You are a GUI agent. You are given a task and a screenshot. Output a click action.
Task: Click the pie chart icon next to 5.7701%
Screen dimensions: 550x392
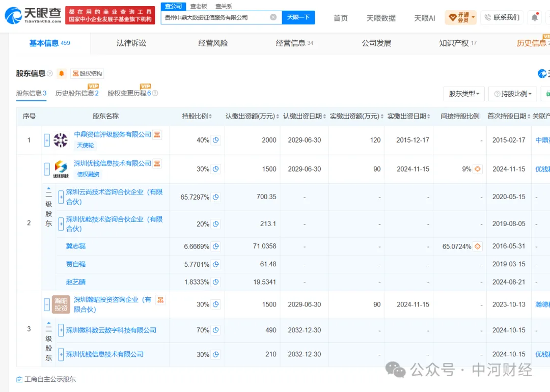[x=216, y=264]
